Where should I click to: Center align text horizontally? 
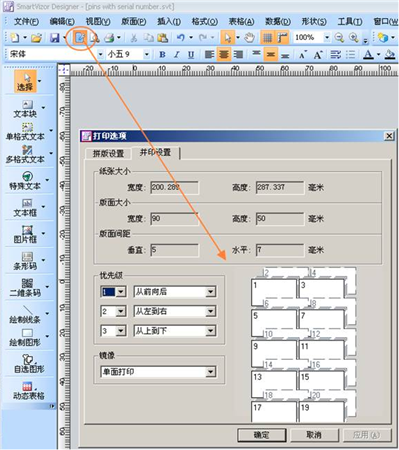tap(224, 54)
